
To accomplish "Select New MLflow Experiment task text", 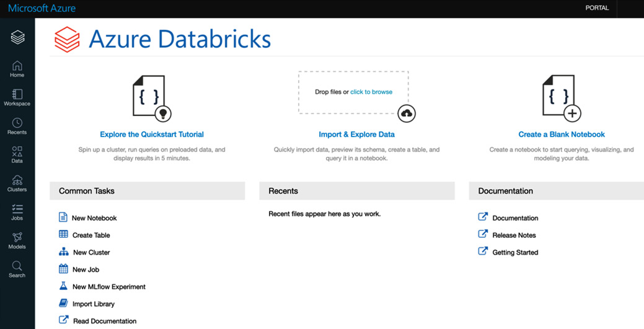I will tap(109, 287).
